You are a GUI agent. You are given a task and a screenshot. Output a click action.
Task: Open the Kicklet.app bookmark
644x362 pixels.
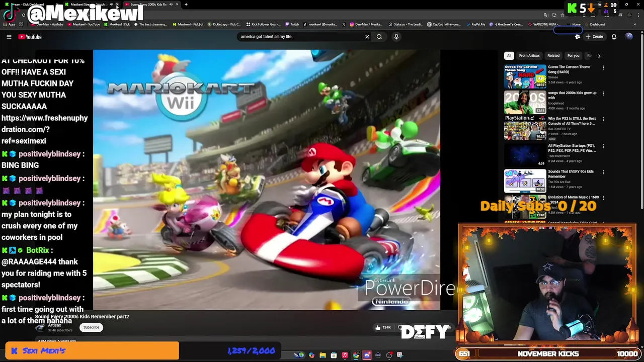[x=224, y=24]
